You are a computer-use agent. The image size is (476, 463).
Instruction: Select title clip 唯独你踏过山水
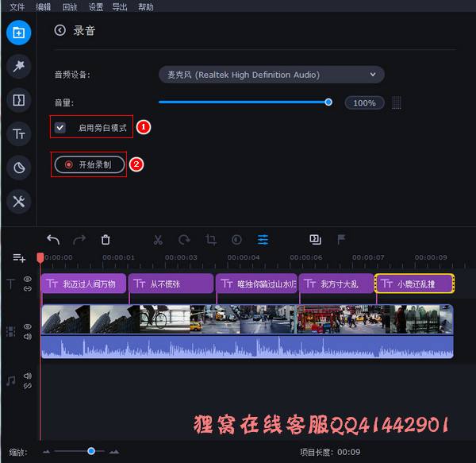[x=256, y=284]
